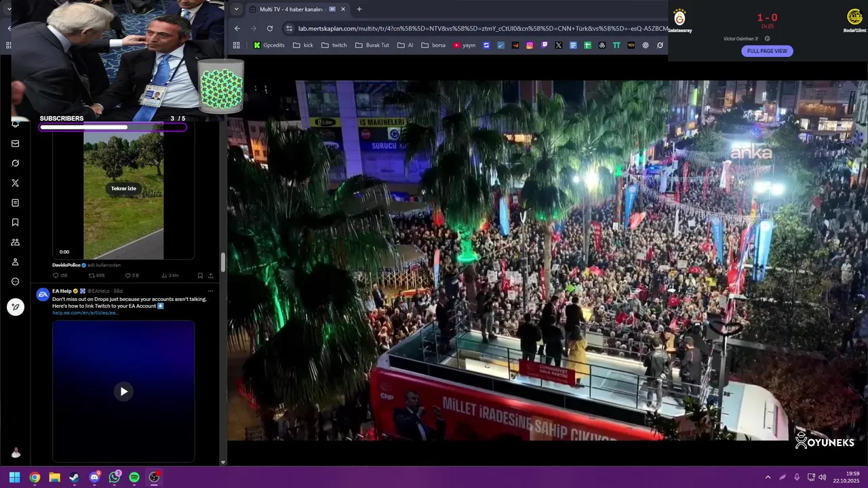Click the SUBSCRIBERS goal progress bar

(x=113, y=127)
